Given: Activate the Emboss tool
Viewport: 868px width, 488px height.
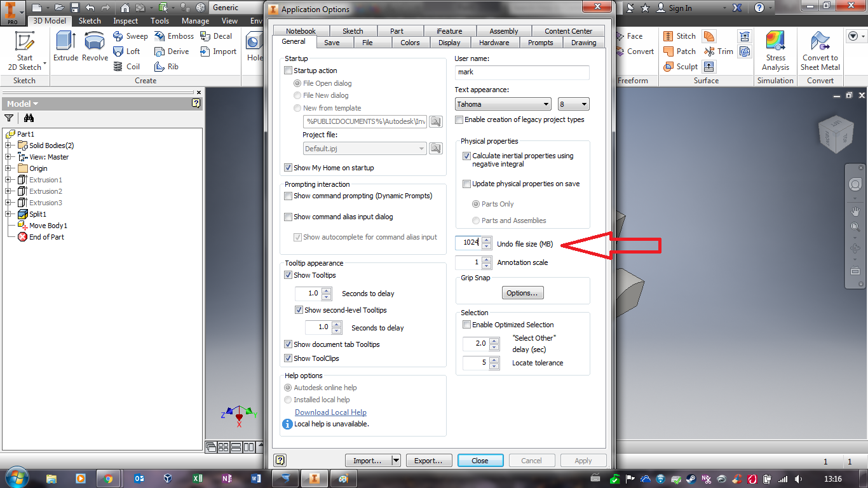Looking at the screenshot, I should pos(174,36).
